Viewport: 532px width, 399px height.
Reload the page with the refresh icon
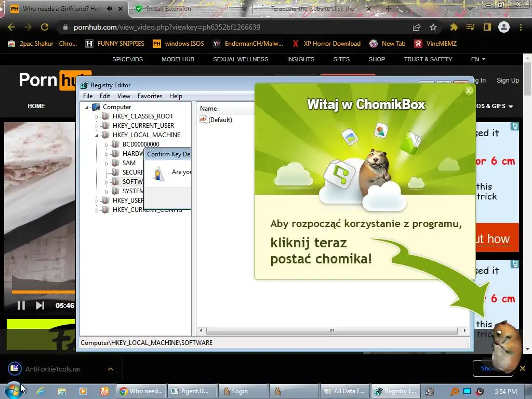tap(45, 27)
